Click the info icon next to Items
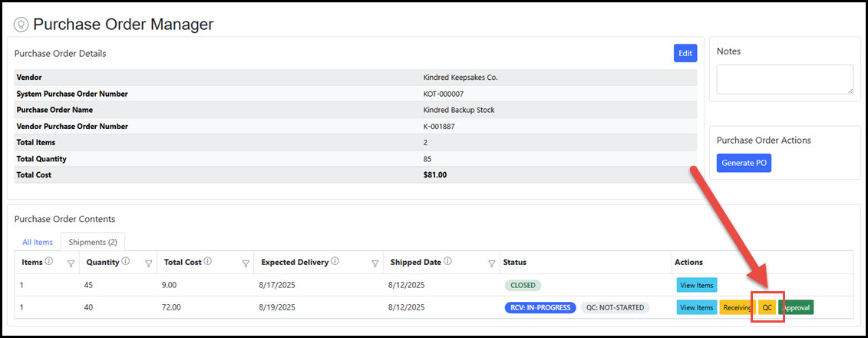This screenshot has height=338, width=868. 49,262
